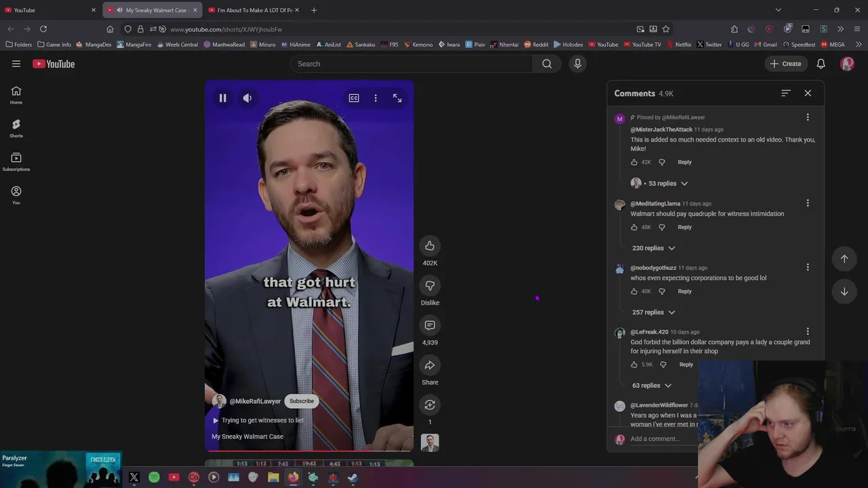This screenshot has width=868, height=488.
Task: Open options menu for @MisterJackTheAttack's comment
Action: pyautogui.click(x=808, y=117)
